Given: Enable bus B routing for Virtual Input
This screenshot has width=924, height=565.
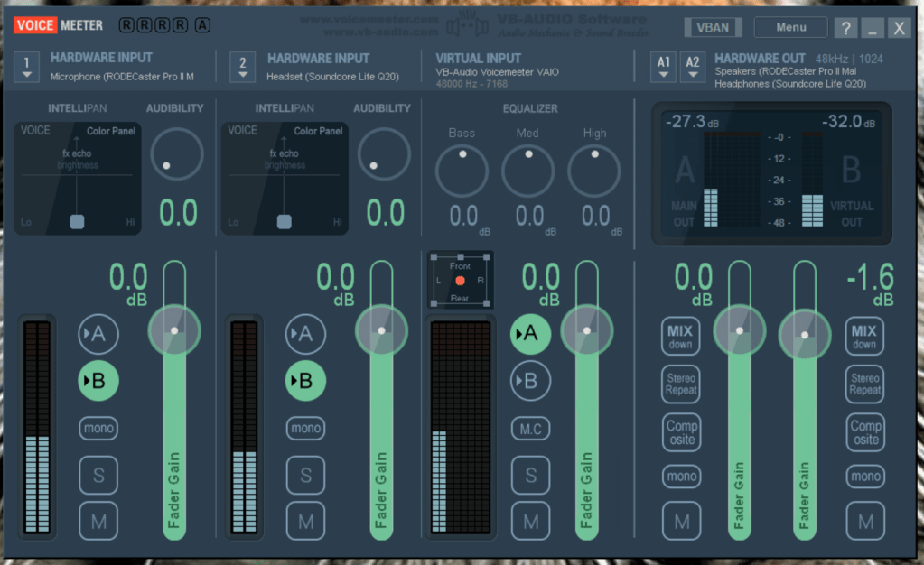Looking at the screenshot, I should (530, 381).
